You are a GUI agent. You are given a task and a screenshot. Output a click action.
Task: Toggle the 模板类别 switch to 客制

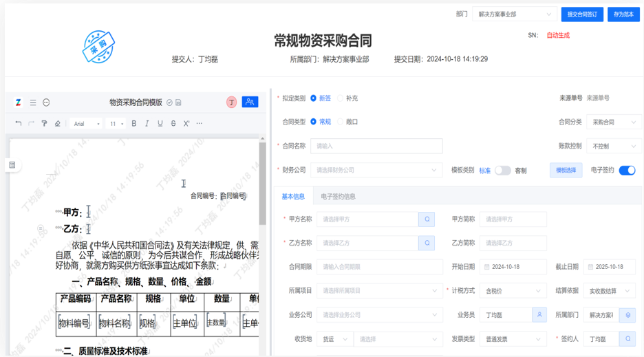click(502, 171)
